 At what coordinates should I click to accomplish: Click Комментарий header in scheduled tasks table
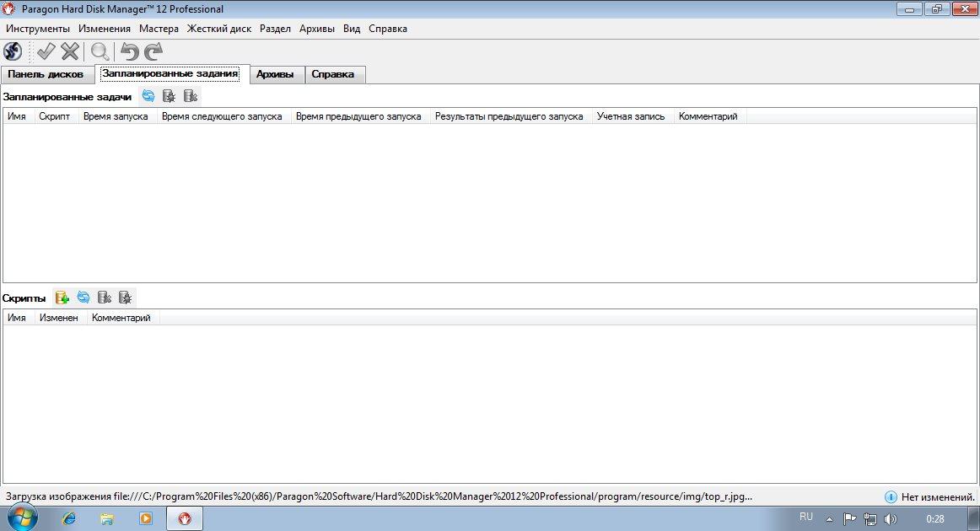pos(708,116)
